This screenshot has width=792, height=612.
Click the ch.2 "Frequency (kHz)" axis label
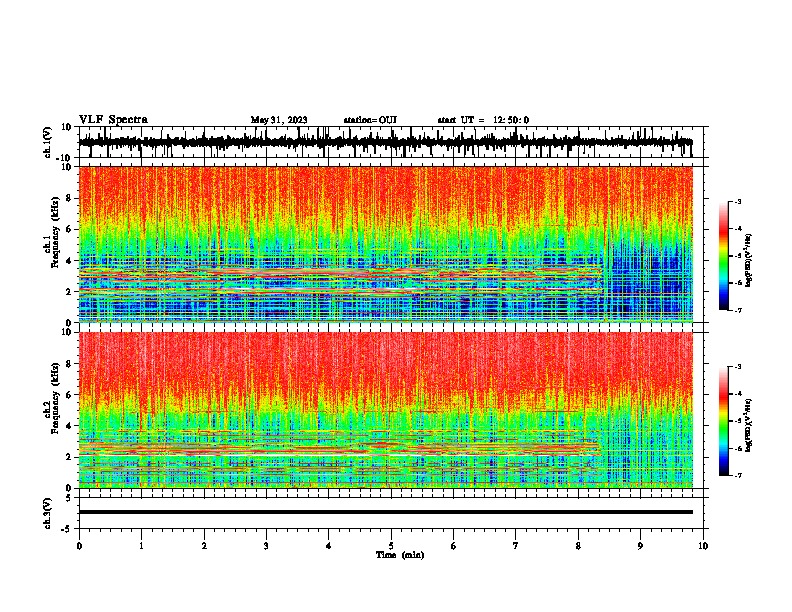55,398
